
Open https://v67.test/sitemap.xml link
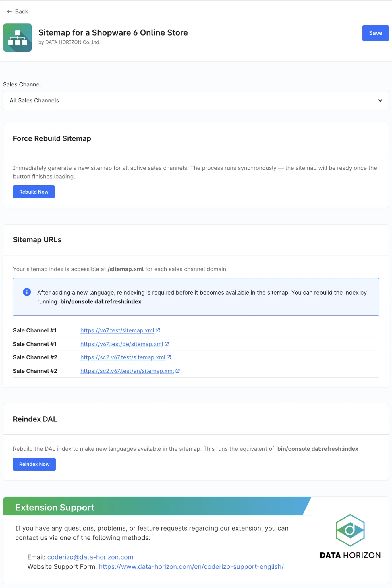pos(117,330)
